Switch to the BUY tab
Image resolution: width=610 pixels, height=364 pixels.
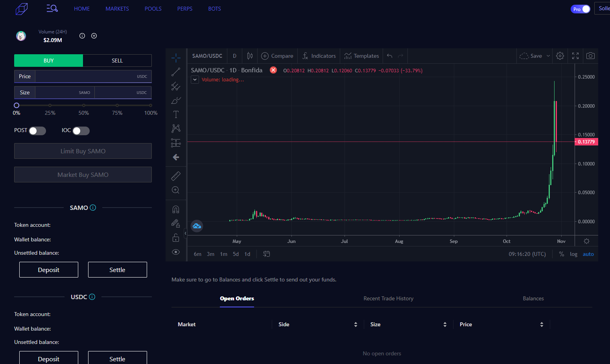pyautogui.click(x=49, y=61)
